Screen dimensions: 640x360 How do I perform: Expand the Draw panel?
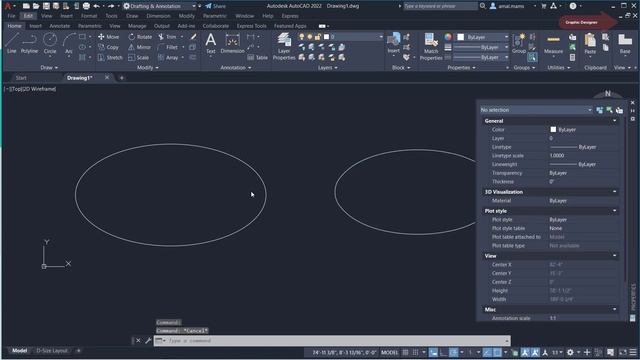49,68
